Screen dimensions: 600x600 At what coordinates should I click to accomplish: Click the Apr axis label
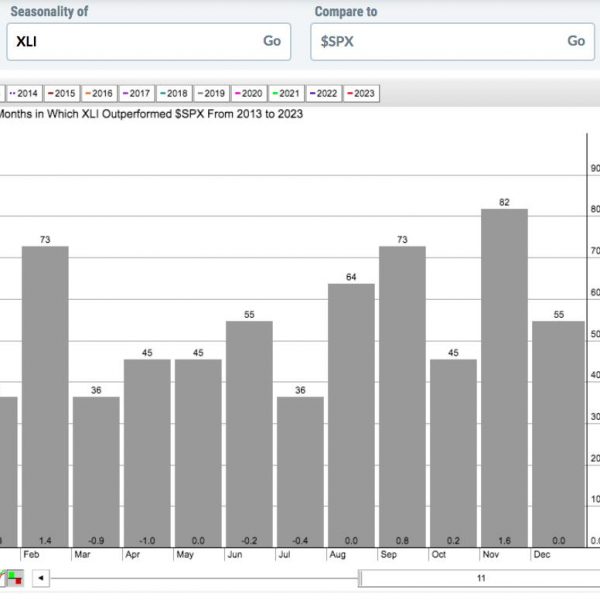coord(132,554)
